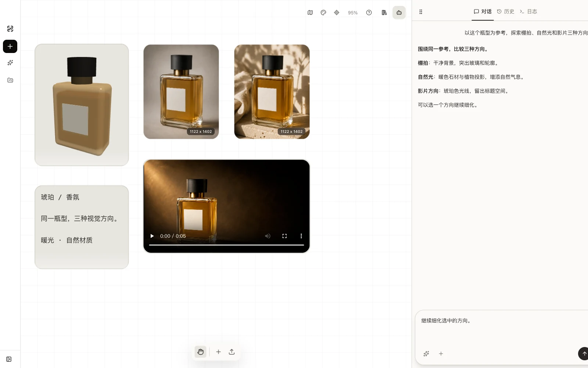The image size is (588, 368).
Task: Click the plus icon in bottom canvas toolbar
Action: tap(218, 352)
